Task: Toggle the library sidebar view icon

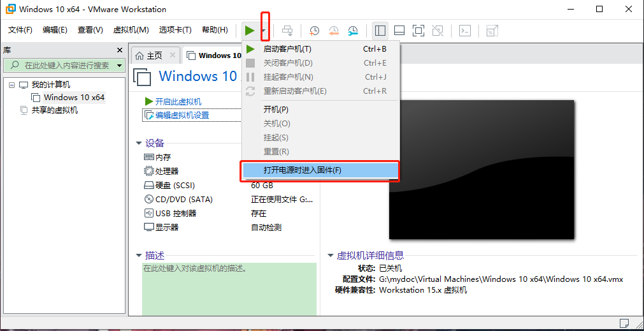Action: point(380,31)
